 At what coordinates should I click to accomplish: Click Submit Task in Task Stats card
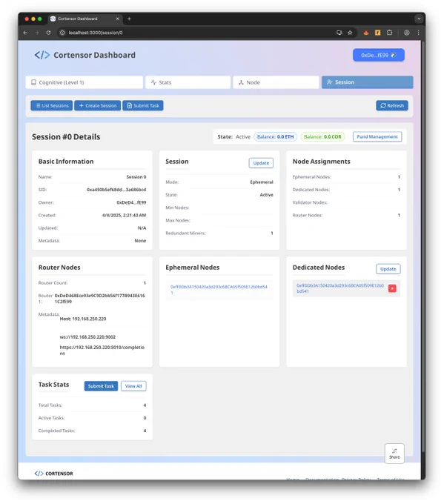101,386
